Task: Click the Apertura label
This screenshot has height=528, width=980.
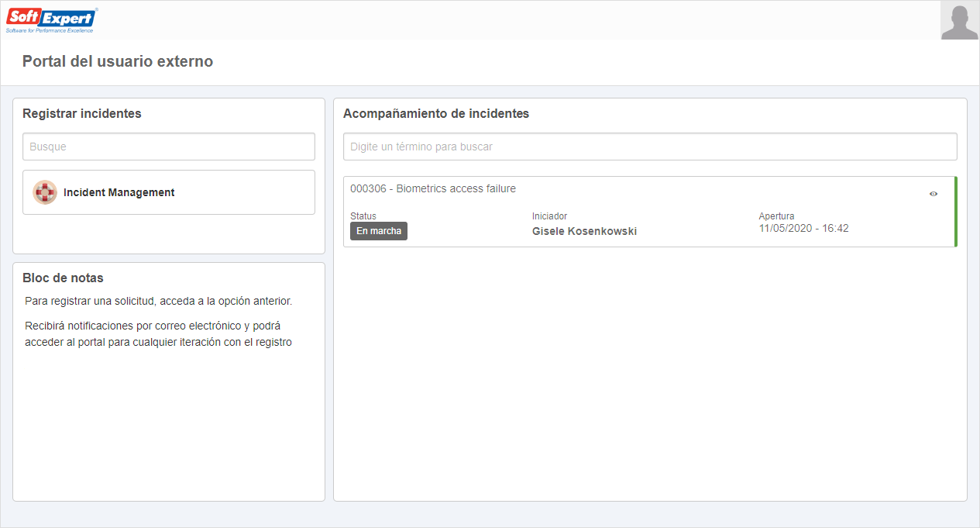Action: pyautogui.click(x=777, y=216)
